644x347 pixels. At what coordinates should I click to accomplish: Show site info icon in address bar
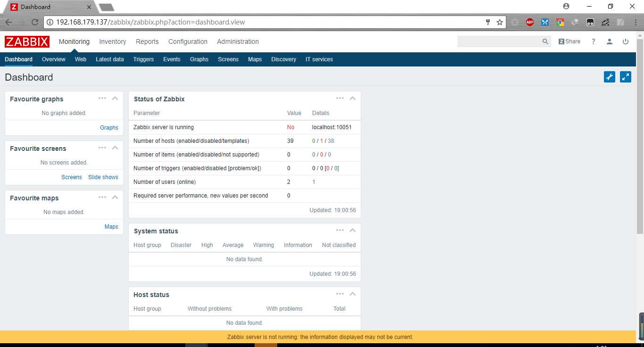tap(50, 22)
